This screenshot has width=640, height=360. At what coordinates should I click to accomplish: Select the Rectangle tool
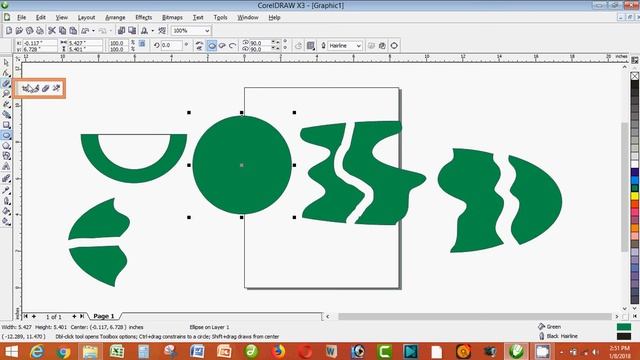click(x=6, y=125)
